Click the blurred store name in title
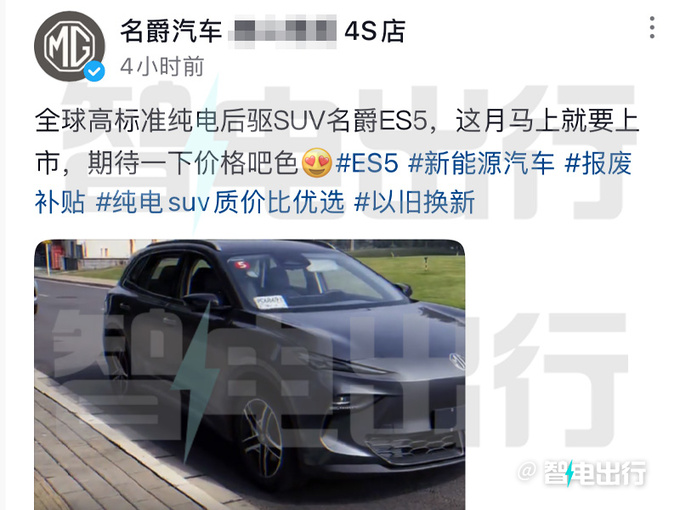 [x=283, y=31]
